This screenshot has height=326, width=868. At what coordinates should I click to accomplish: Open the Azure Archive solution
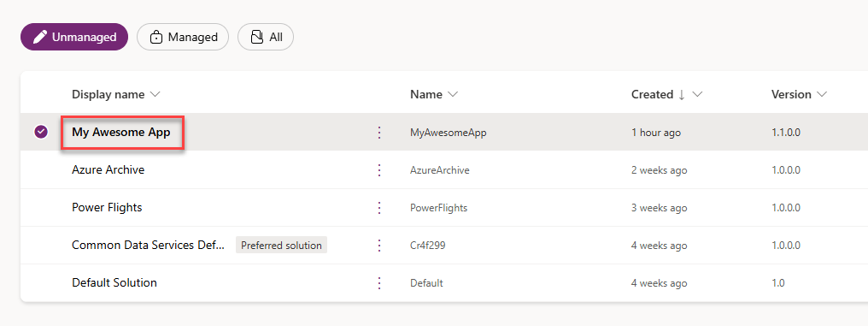pos(108,169)
